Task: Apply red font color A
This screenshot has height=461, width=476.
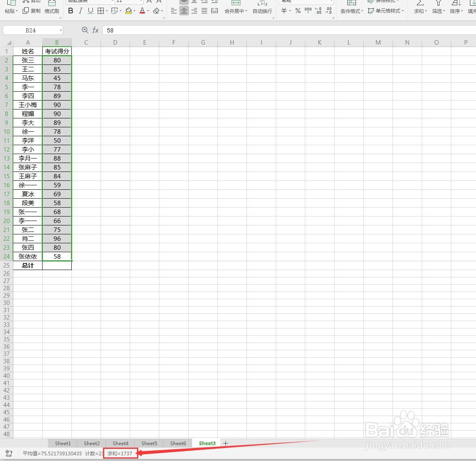Action: pos(142,11)
